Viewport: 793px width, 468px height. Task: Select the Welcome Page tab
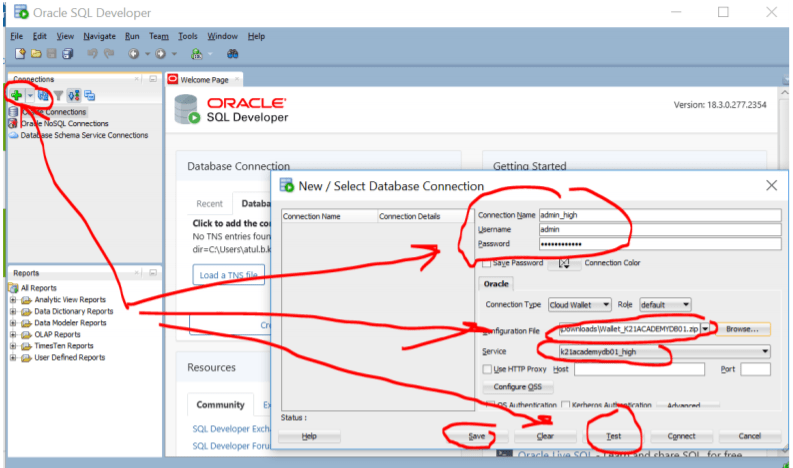click(204, 79)
